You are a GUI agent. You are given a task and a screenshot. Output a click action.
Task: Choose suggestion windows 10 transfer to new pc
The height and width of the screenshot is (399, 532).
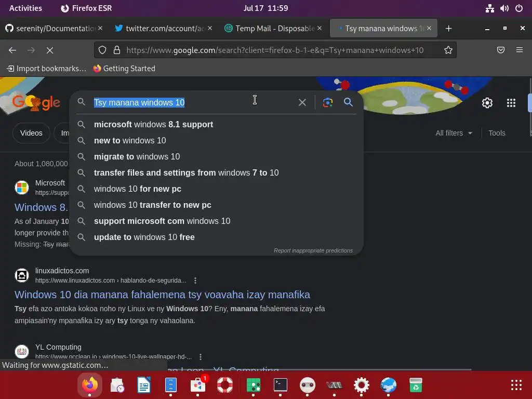click(x=217, y=205)
